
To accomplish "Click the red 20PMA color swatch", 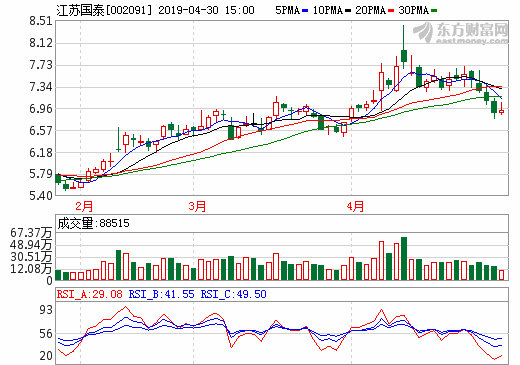I will (391, 11).
